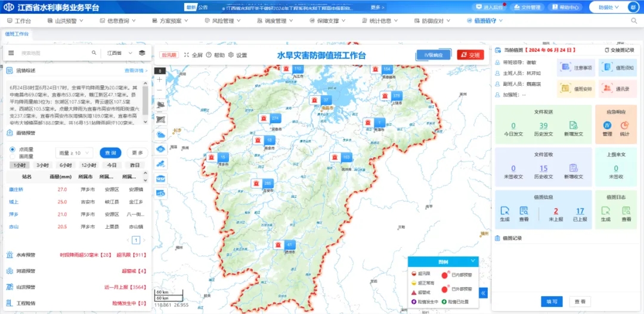
Task: Open the 新增发文 document icon
Action: (x=572, y=126)
